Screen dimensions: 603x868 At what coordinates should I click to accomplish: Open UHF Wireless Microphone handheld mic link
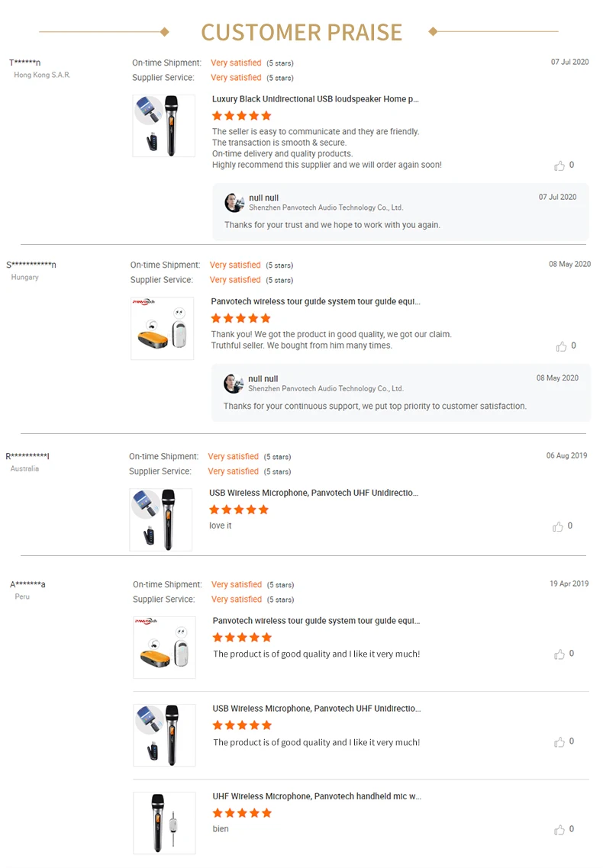pos(317,796)
